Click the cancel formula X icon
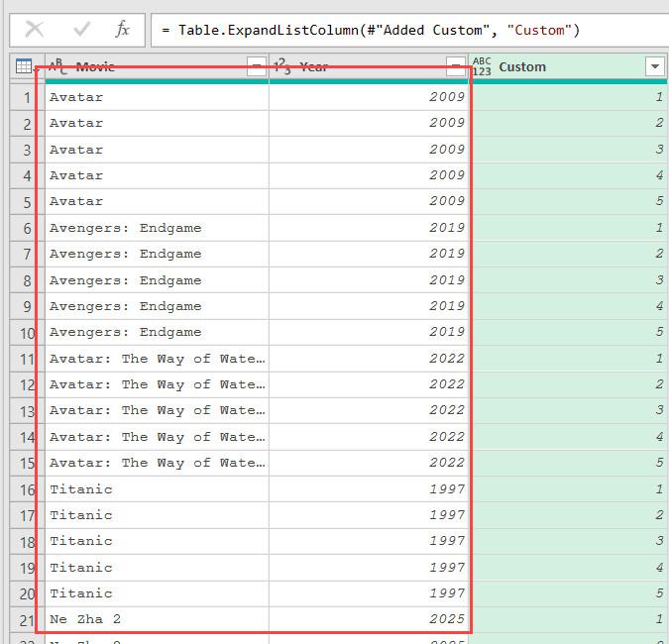 35,30
